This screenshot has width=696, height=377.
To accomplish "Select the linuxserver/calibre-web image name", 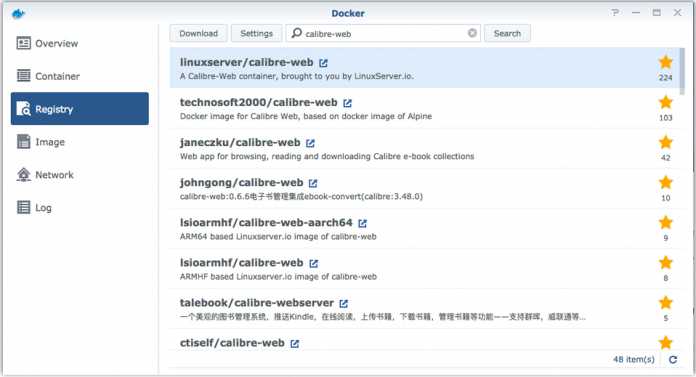I will tap(246, 63).
